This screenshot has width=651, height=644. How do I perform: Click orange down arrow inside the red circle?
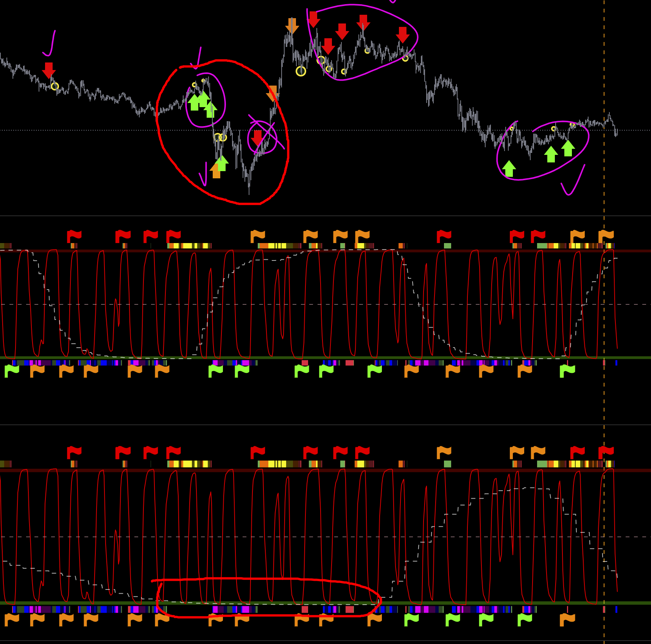(273, 93)
